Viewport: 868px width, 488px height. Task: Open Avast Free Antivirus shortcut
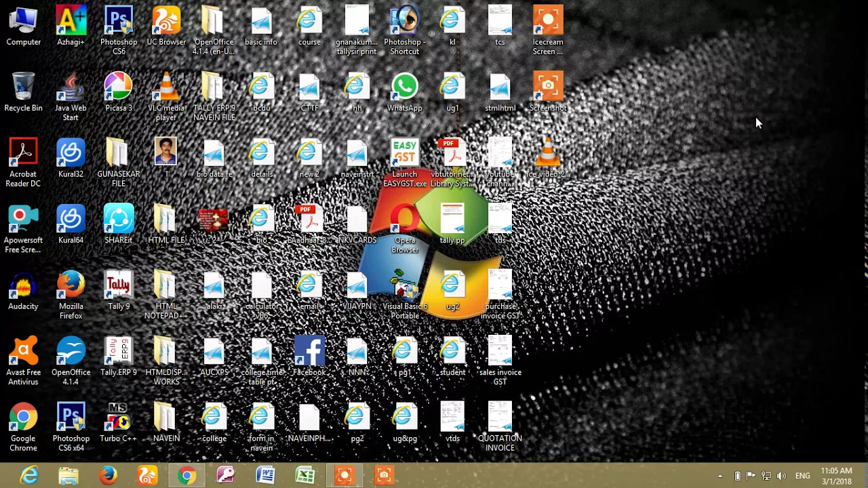point(23,362)
